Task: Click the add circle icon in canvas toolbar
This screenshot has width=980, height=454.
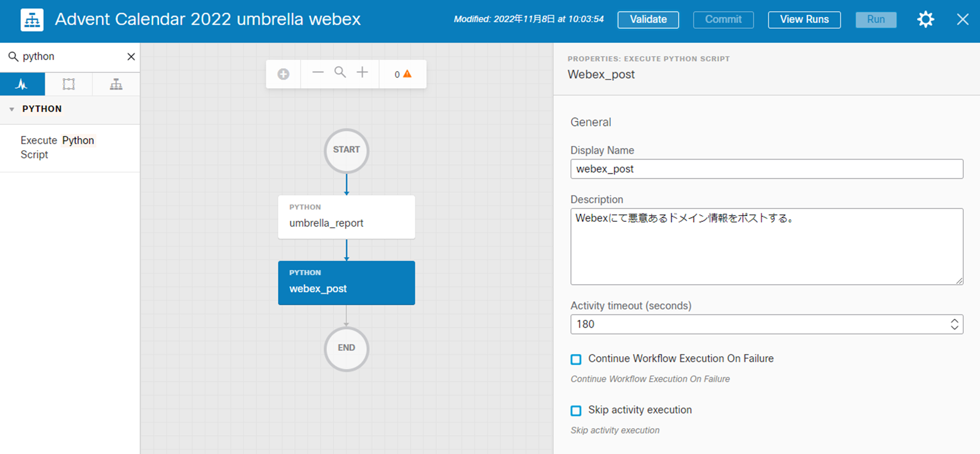Action: tap(283, 74)
